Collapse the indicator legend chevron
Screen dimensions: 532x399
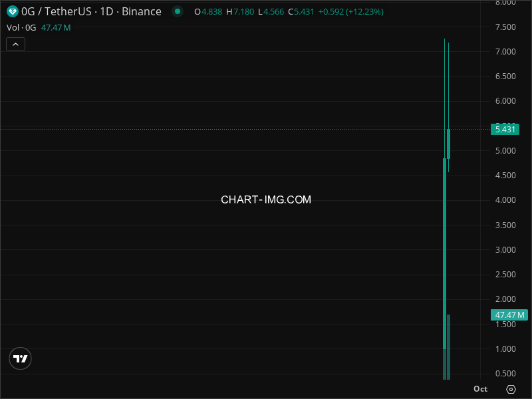16,45
